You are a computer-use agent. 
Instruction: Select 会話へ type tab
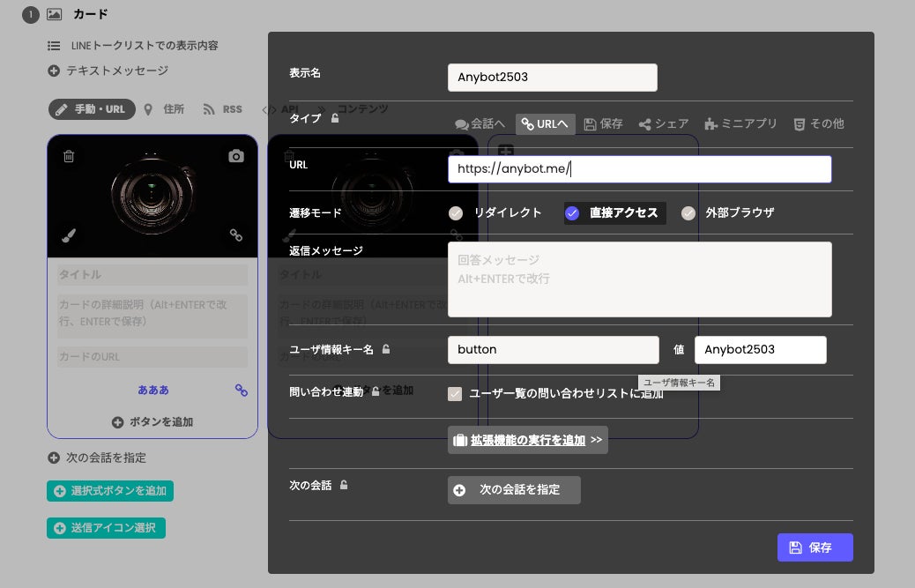[480, 123]
